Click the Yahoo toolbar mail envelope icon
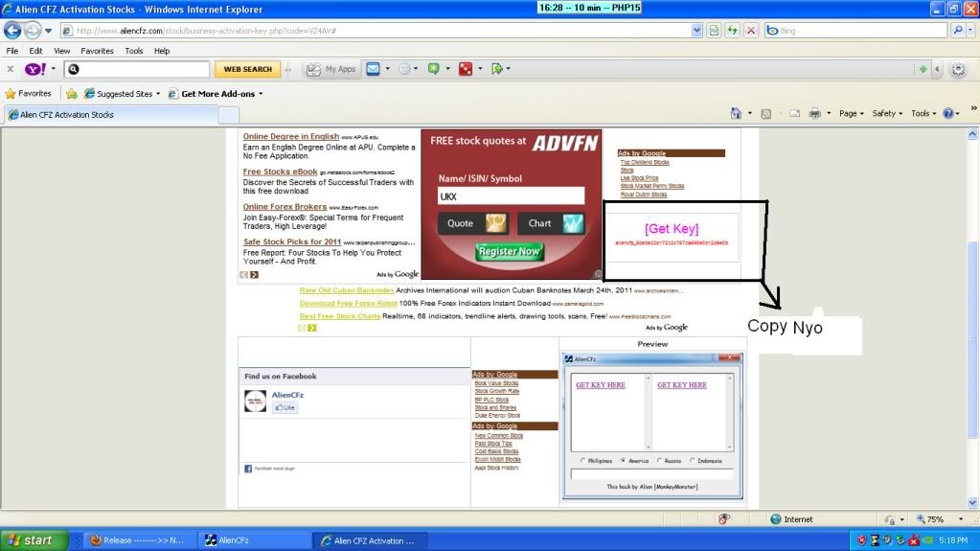980x551 pixels. (x=373, y=69)
